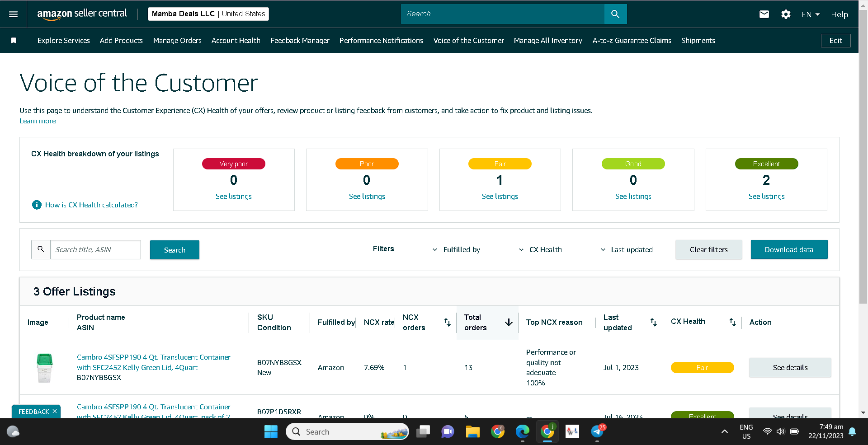Open the messages envelope icon

[x=764, y=14]
